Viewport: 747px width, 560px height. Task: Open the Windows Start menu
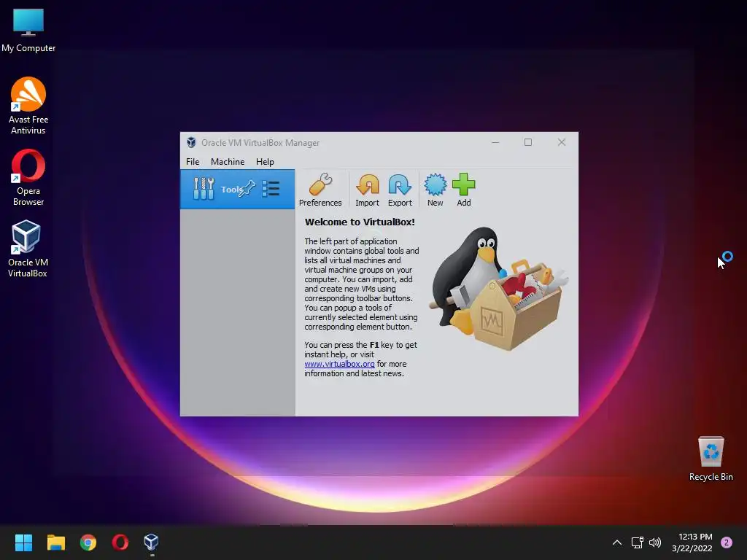[23, 542]
